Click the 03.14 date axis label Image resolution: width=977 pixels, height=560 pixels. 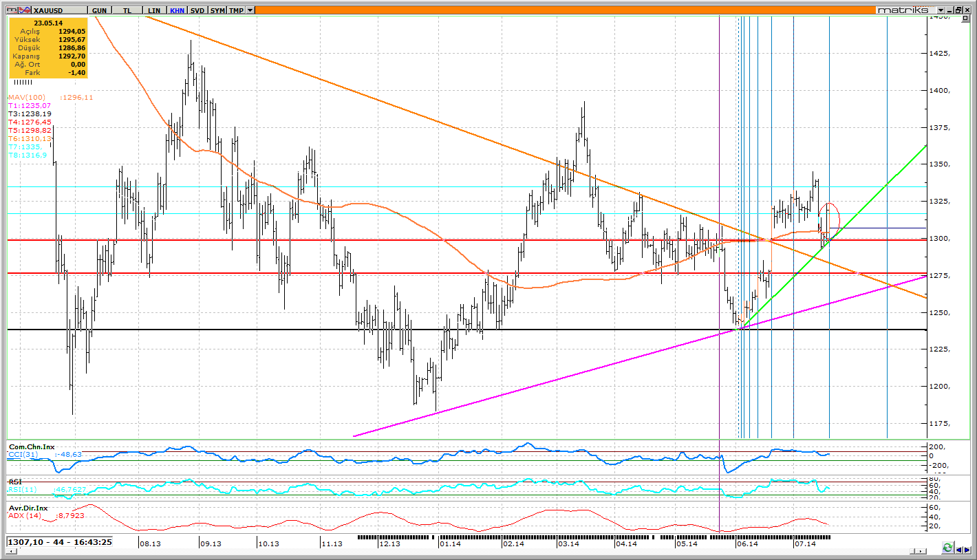coord(568,544)
